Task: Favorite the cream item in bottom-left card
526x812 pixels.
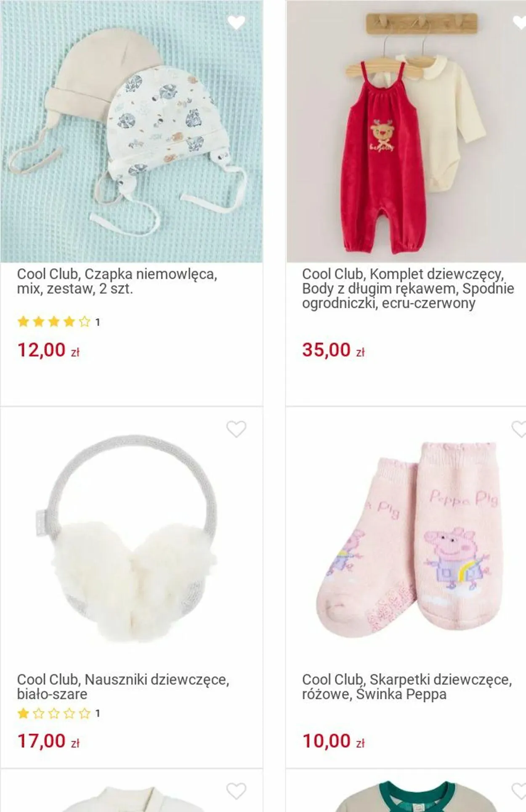Action: (236, 791)
